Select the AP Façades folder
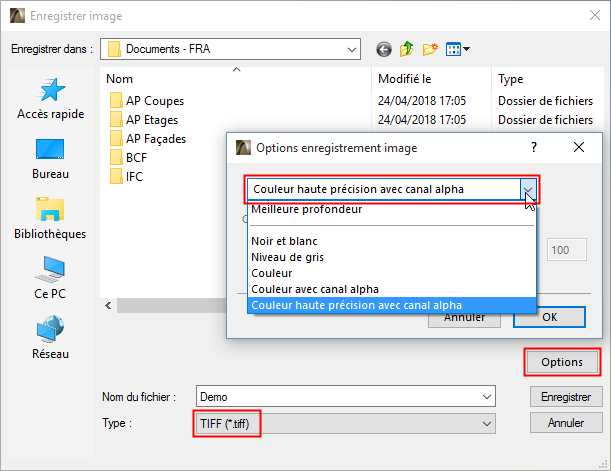Viewport: 611px width, 471px height. (148, 139)
